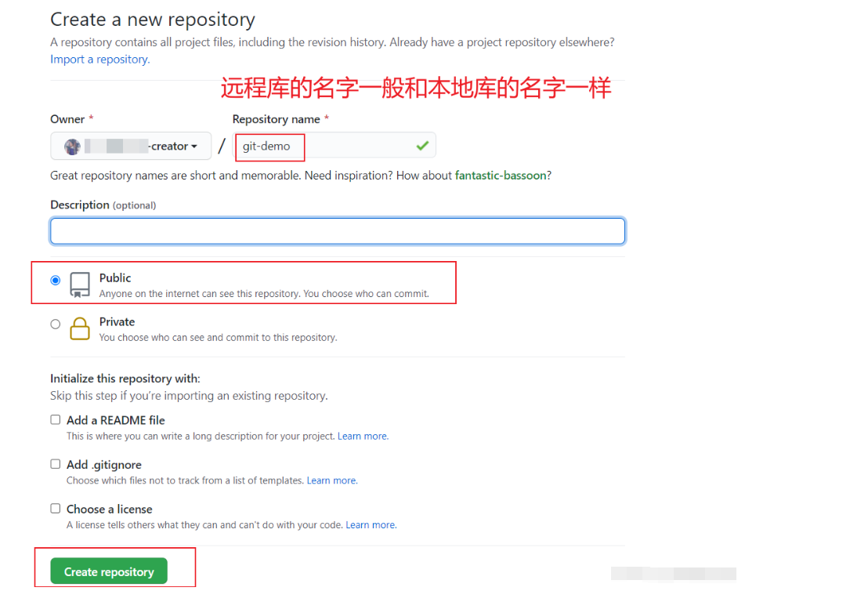The width and height of the screenshot is (868, 591).
Task: Open the Import a repository link
Action: 100,60
